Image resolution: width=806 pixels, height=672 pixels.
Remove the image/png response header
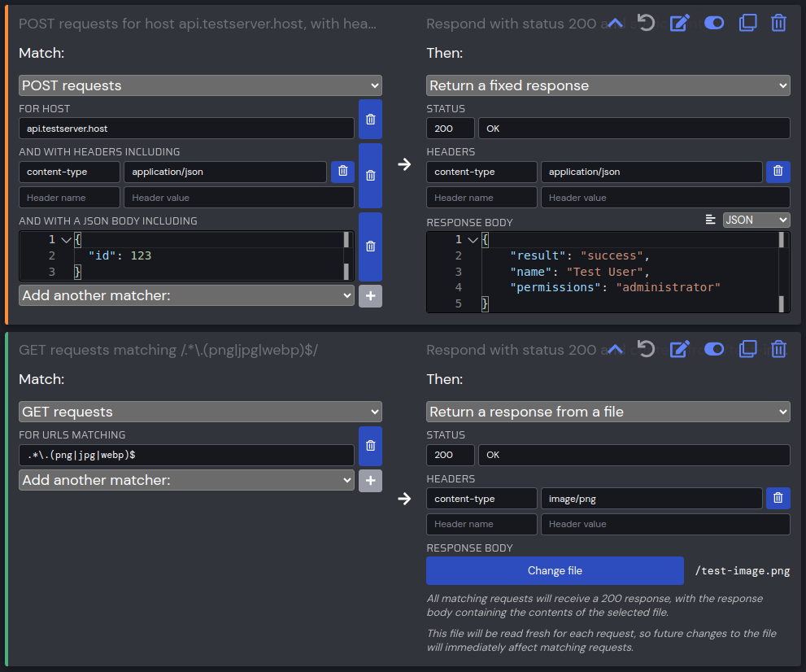click(778, 498)
